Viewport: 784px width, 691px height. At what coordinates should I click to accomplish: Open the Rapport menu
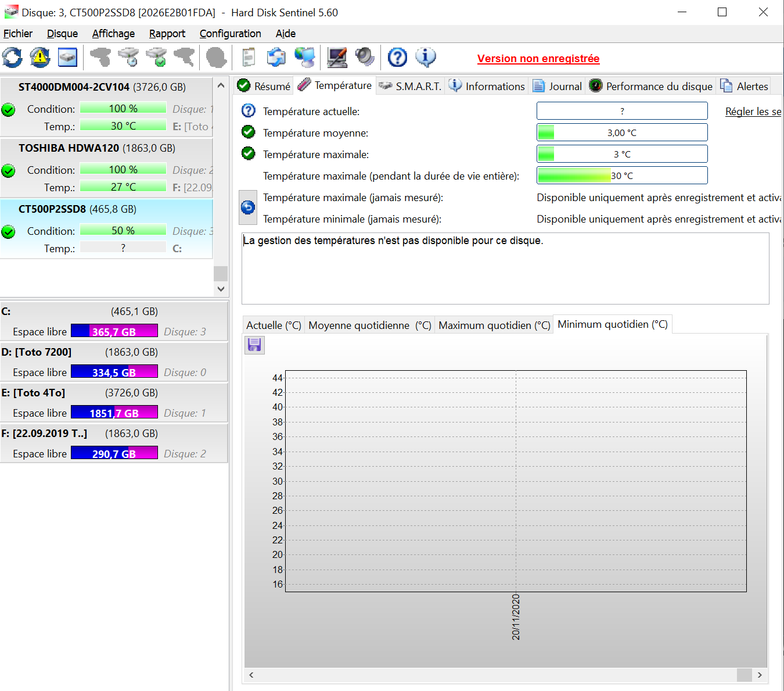click(167, 34)
